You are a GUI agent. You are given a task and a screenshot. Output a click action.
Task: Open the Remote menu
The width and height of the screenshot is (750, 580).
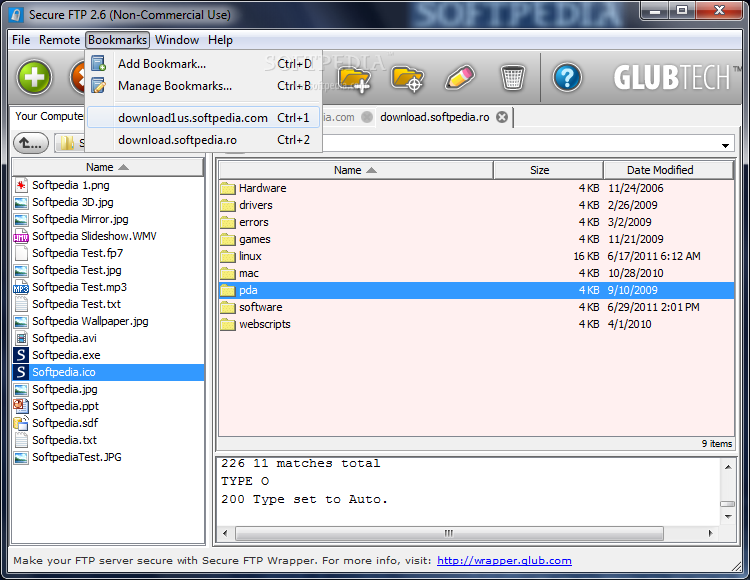pyautogui.click(x=59, y=40)
